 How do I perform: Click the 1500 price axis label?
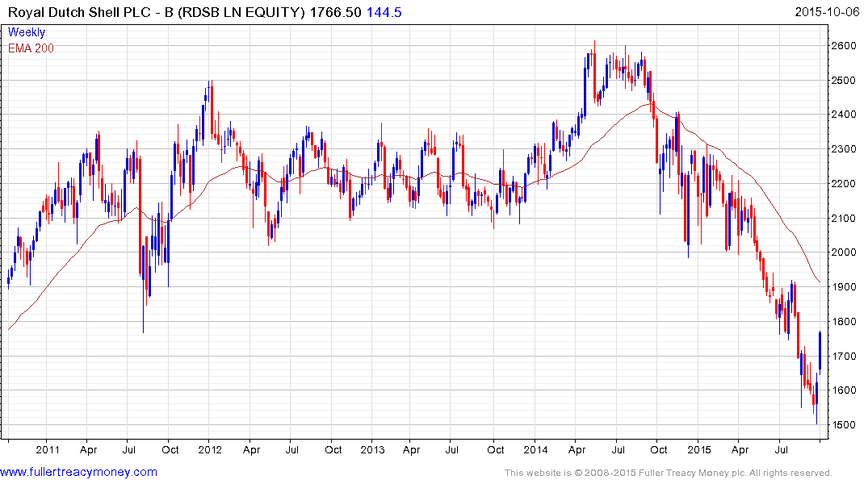point(844,425)
